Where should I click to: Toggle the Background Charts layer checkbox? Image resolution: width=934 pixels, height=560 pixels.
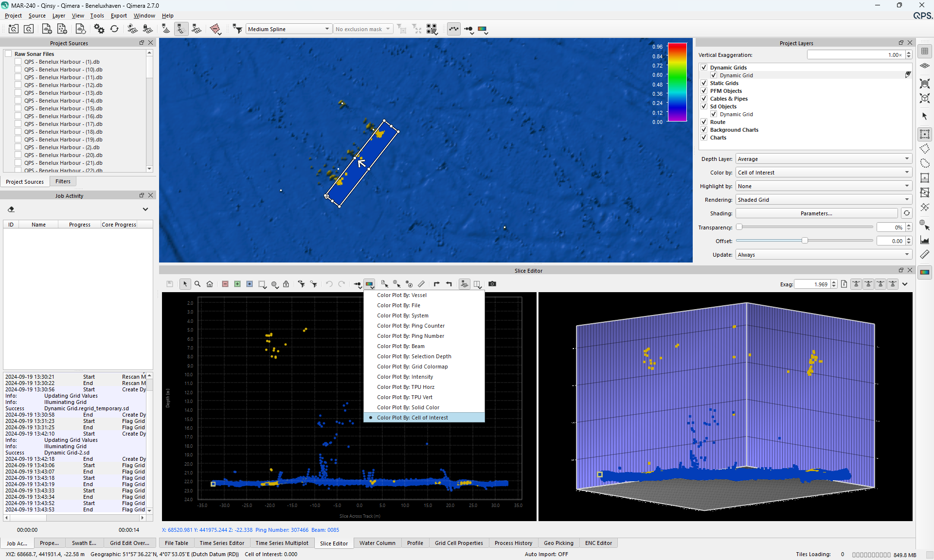click(x=704, y=130)
